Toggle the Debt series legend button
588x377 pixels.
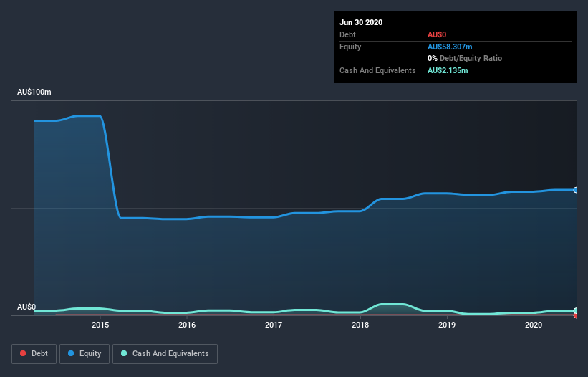point(34,354)
